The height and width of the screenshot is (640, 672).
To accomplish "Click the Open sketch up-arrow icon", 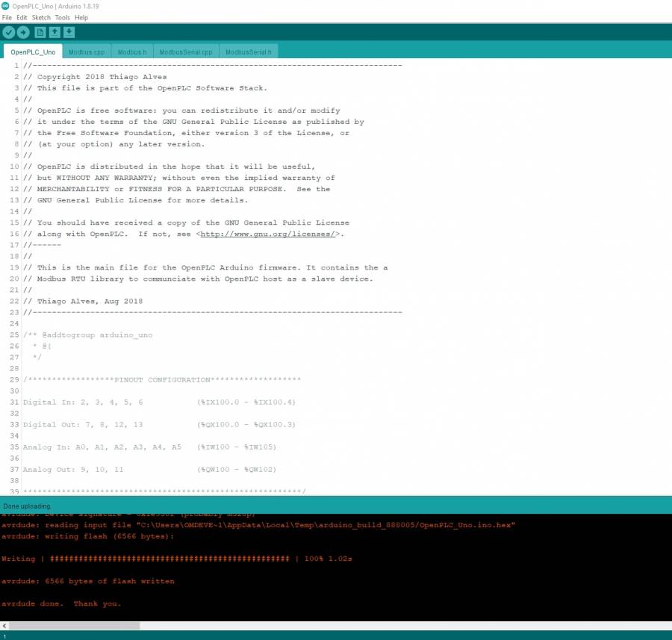I will click(55, 32).
